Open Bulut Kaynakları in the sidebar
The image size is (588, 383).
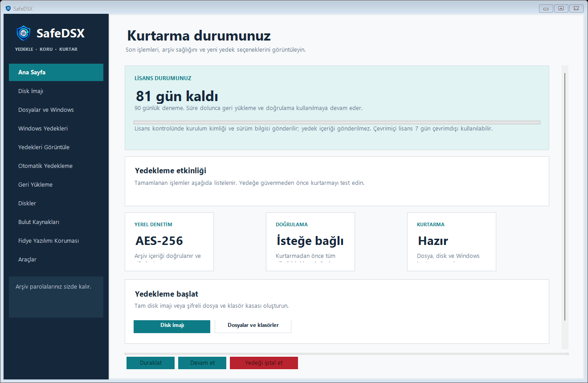pos(56,222)
